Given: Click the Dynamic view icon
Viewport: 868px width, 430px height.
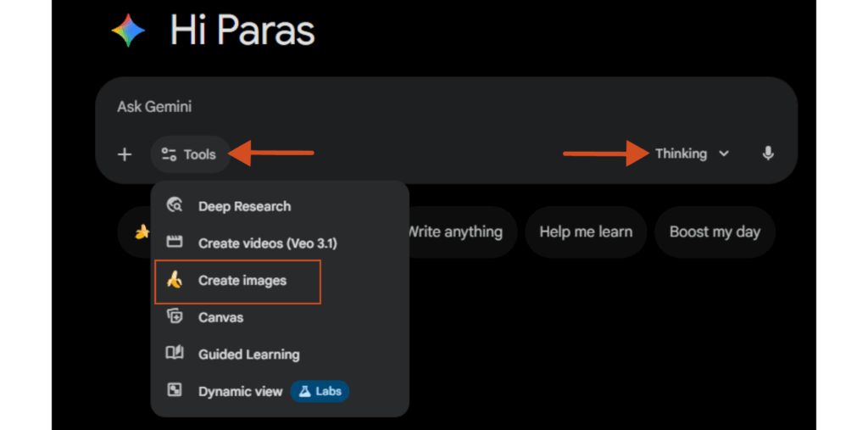Looking at the screenshot, I should [175, 391].
